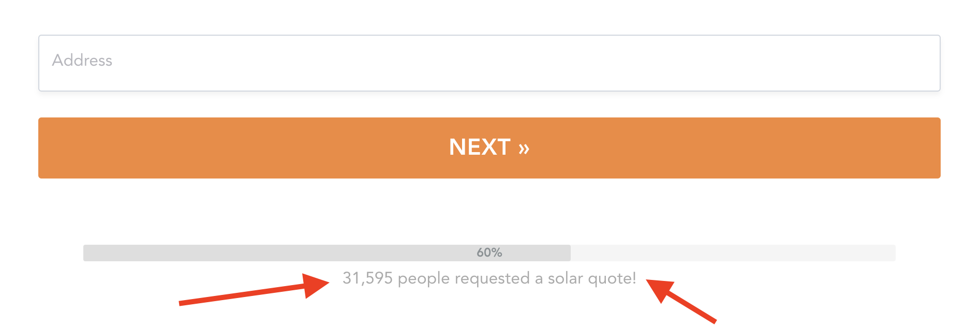Image resolution: width=980 pixels, height=327 pixels.
Task: Click the word "people" below the progress bar
Action: [423, 279]
